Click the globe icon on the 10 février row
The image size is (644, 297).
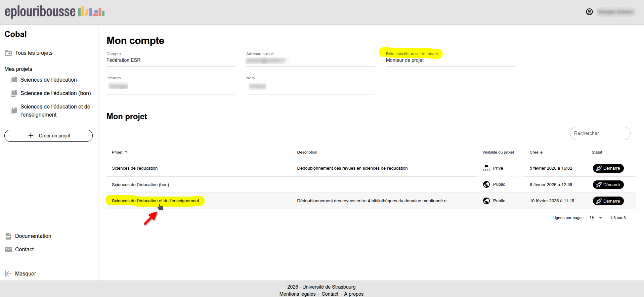(x=486, y=201)
